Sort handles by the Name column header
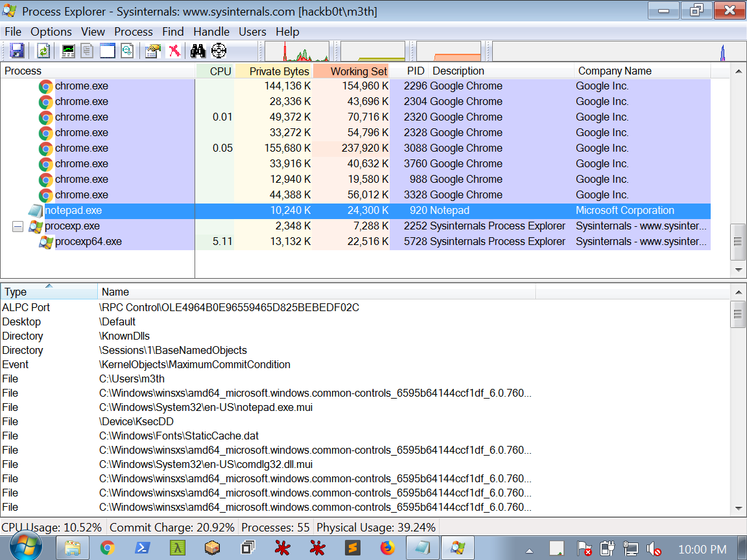This screenshot has height=560, width=747. [x=317, y=292]
